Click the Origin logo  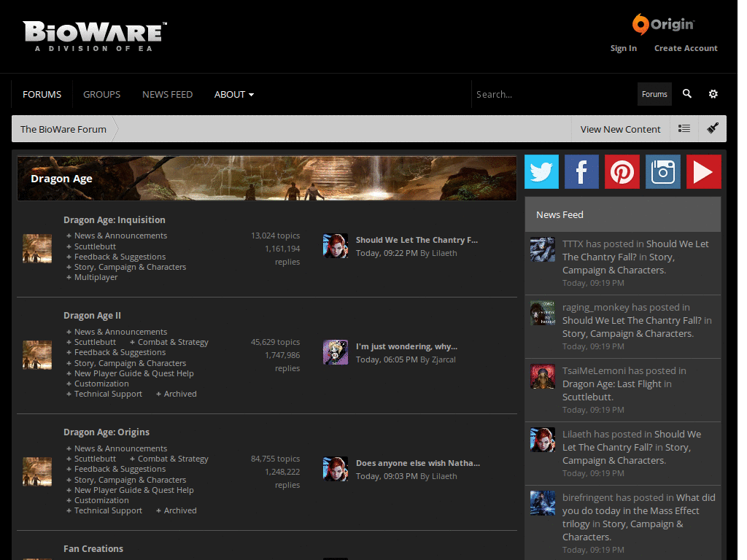pos(662,24)
